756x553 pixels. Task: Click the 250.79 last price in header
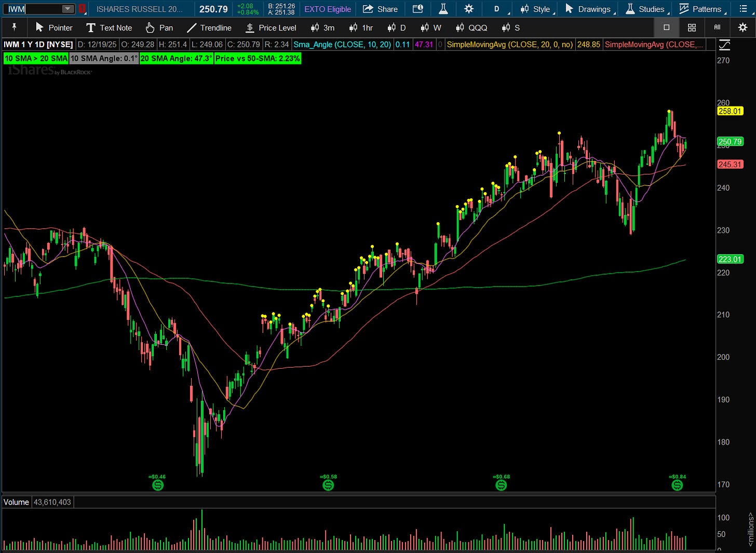tap(213, 9)
